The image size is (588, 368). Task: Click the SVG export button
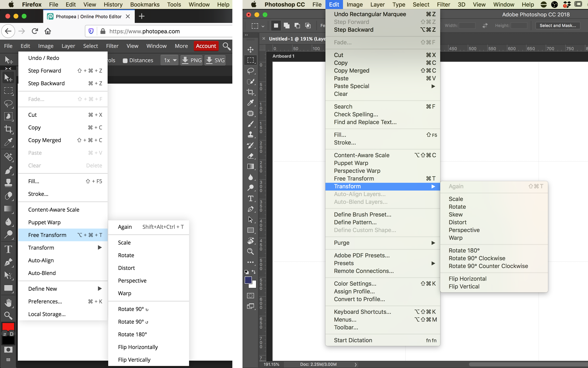[x=215, y=60]
